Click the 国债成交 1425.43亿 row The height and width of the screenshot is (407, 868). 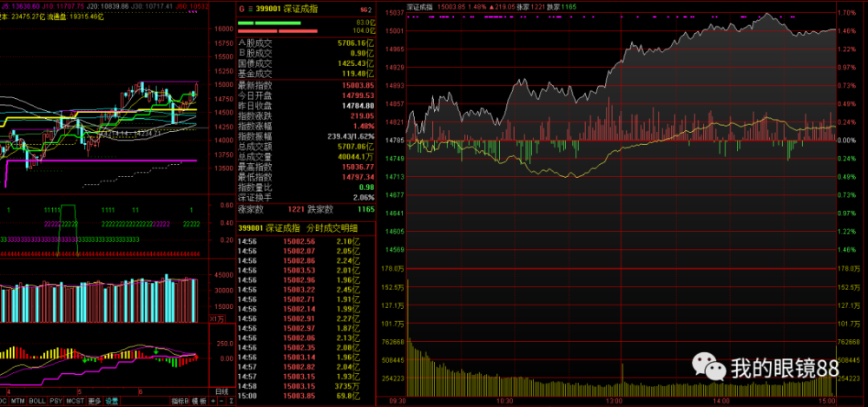coord(306,63)
